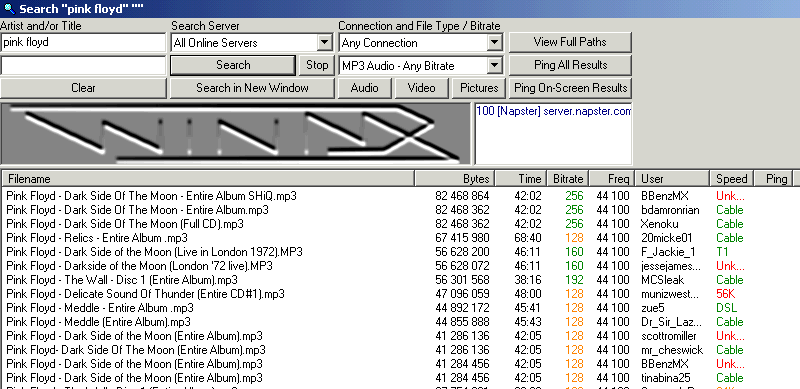Open the MP3 Audio - Any Bitrate dropdown
Image resolution: width=800 pixels, height=389 pixels.
494,65
